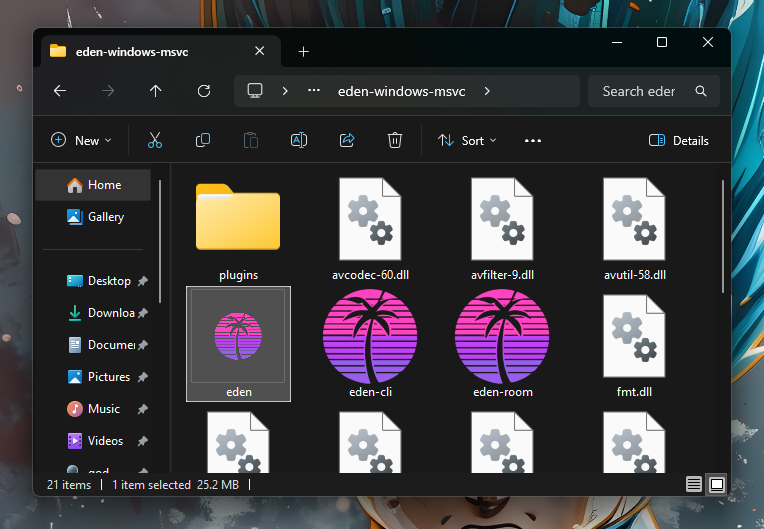Unpin Desktop using its pin icon
This screenshot has width=764, height=529.
click(x=142, y=281)
